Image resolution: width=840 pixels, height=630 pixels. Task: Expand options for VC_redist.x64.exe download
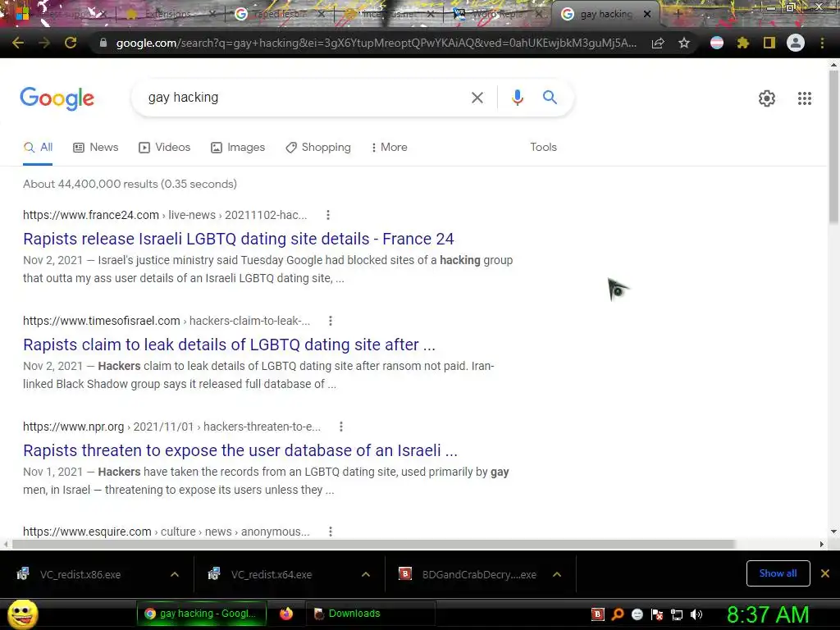click(366, 574)
